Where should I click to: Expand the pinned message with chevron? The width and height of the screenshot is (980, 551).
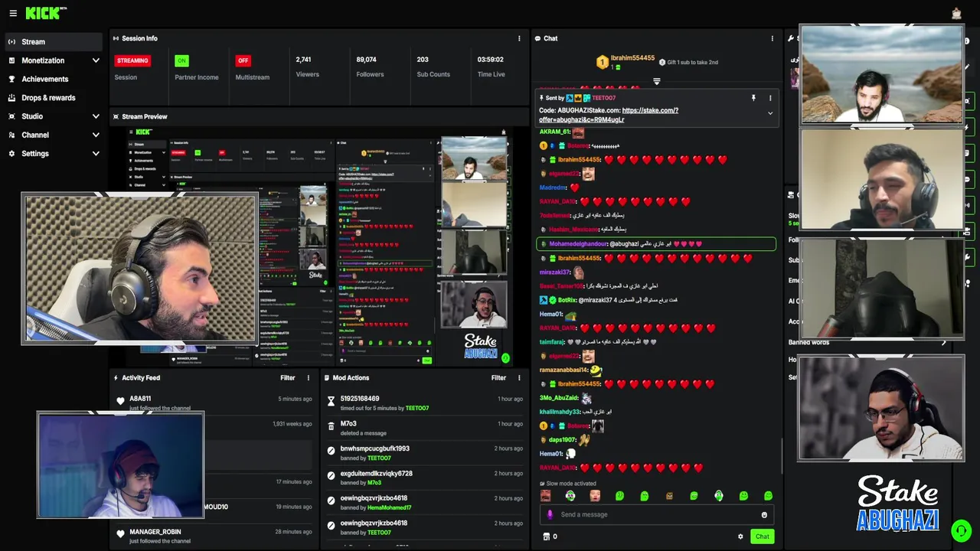click(x=770, y=113)
